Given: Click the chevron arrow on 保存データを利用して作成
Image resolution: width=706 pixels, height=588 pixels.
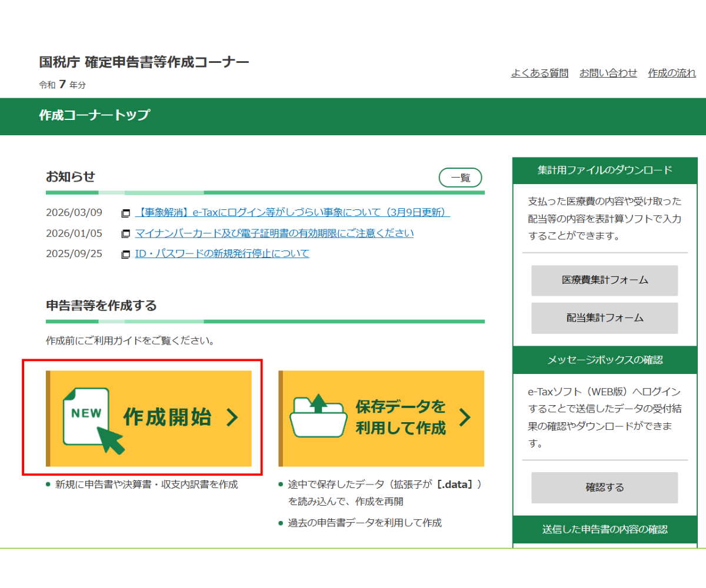Looking at the screenshot, I should tap(464, 417).
